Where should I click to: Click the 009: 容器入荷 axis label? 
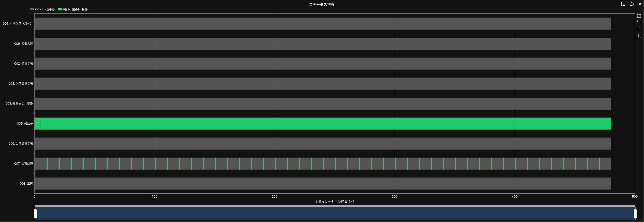[24, 44]
